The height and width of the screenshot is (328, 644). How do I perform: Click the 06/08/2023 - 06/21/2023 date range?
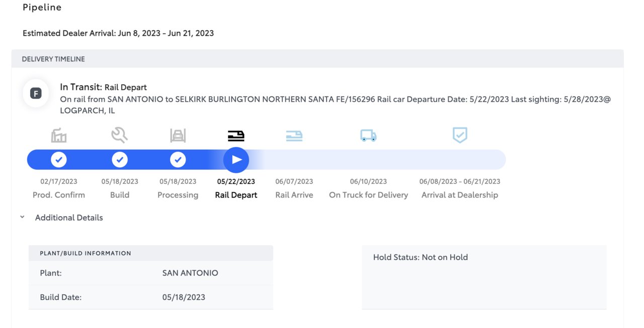pos(460,181)
